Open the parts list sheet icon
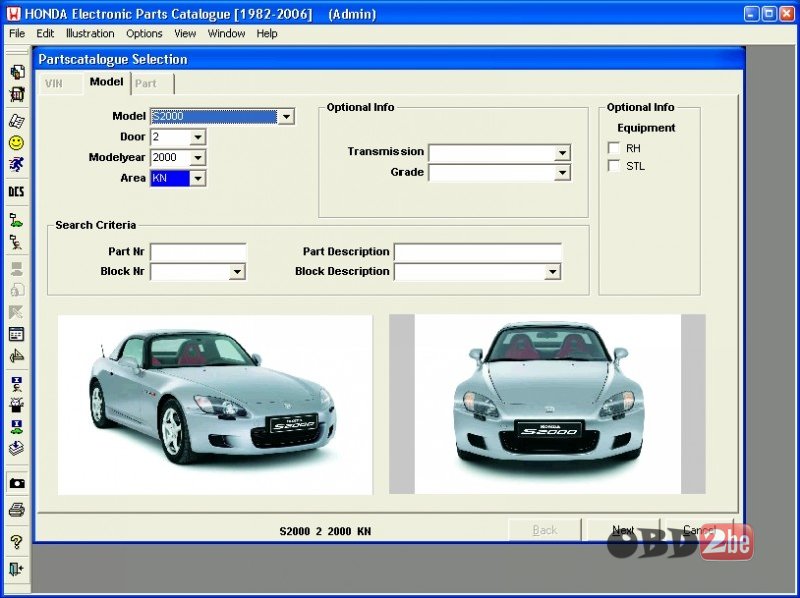The width and height of the screenshot is (800, 598). click(17, 121)
